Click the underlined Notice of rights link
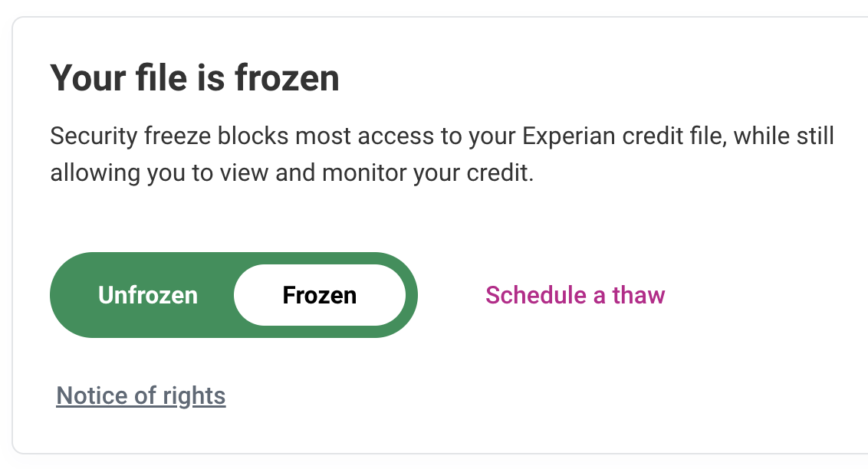Screen dimensions: 868x469 click(140, 395)
